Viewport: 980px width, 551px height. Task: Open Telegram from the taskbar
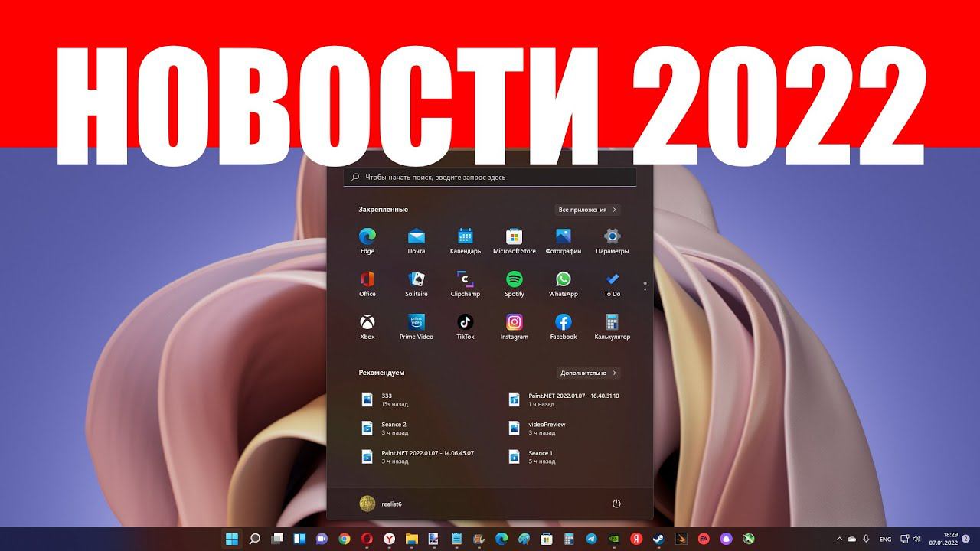[x=591, y=539]
